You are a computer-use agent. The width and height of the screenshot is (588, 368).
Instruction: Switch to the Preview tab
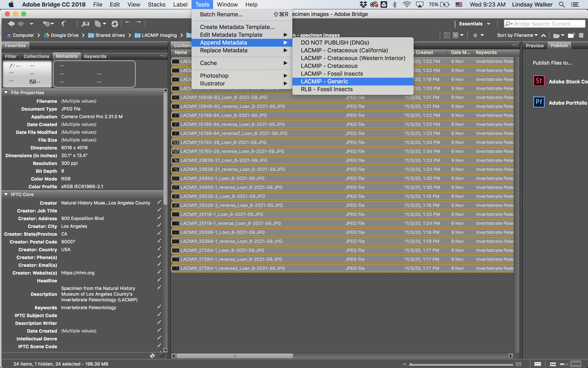(535, 46)
